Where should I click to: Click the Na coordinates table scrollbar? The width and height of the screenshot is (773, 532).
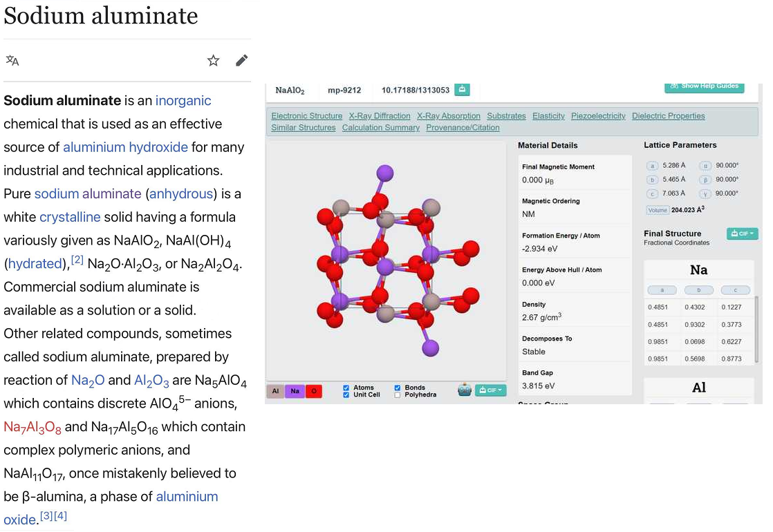(756, 329)
